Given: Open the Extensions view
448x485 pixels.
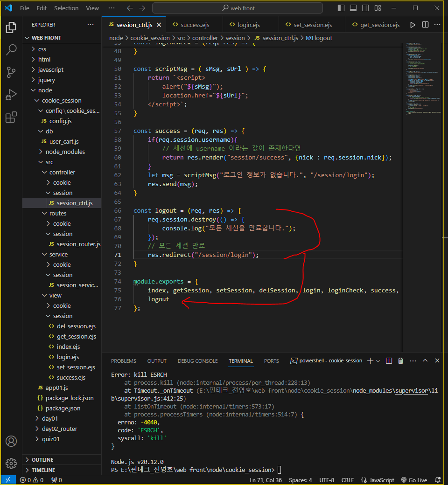Looking at the screenshot, I should point(11,117).
